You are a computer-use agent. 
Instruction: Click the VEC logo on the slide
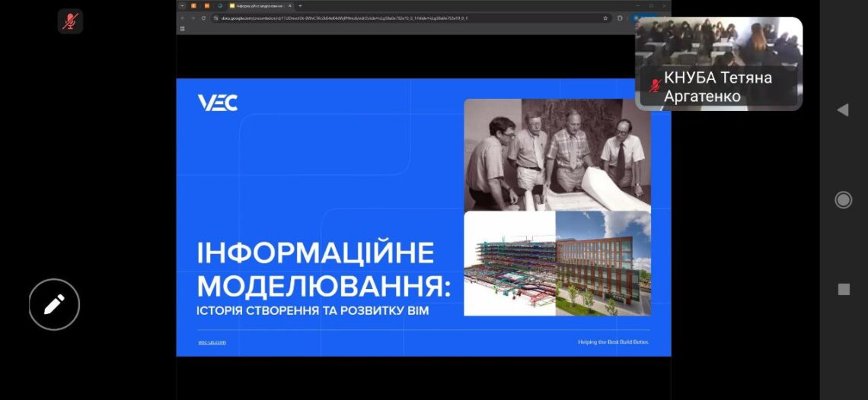217,103
